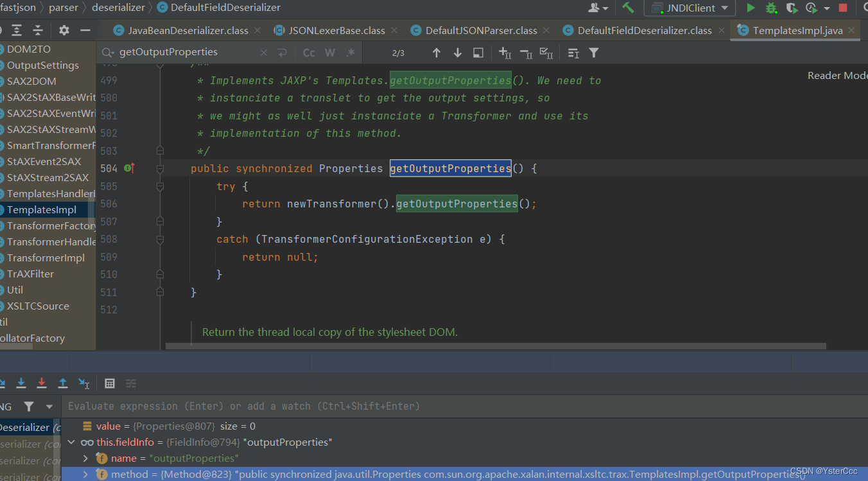Click getOutputProperties search input field

click(186, 53)
